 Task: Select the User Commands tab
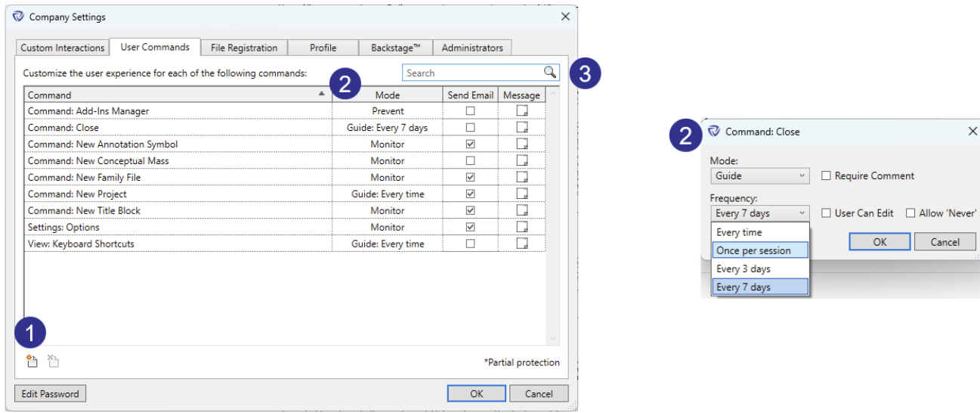[155, 47]
